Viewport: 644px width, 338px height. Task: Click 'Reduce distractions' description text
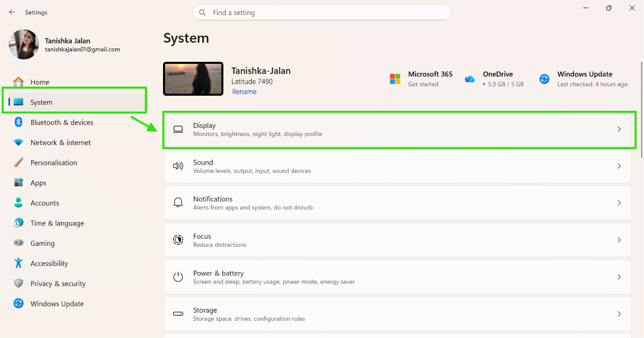tap(220, 245)
